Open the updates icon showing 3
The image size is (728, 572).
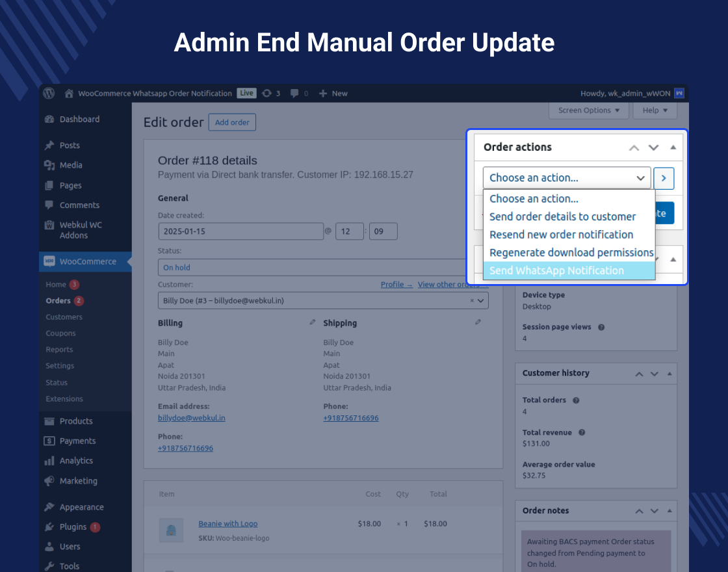(x=266, y=94)
